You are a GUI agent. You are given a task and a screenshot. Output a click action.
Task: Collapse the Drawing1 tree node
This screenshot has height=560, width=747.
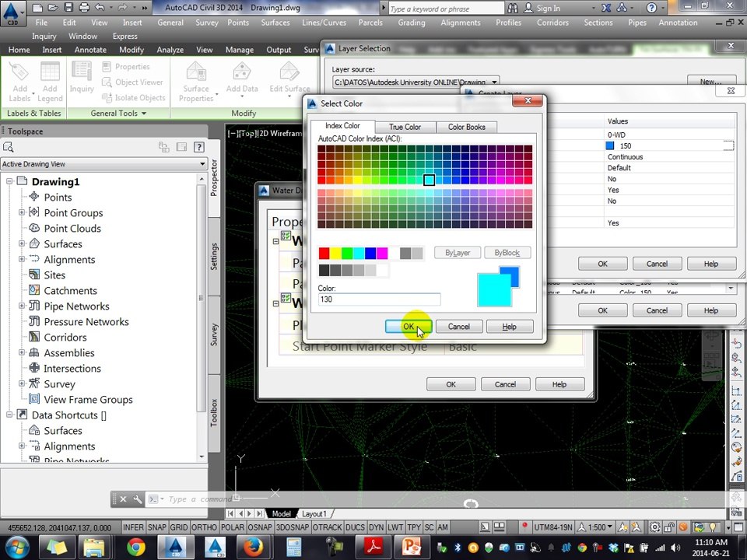[x=9, y=181]
